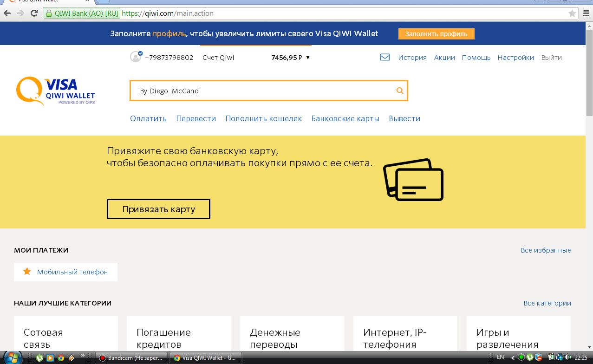Open the Оплатить menu
Viewport: 593px width, 364px height.
coord(148,118)
